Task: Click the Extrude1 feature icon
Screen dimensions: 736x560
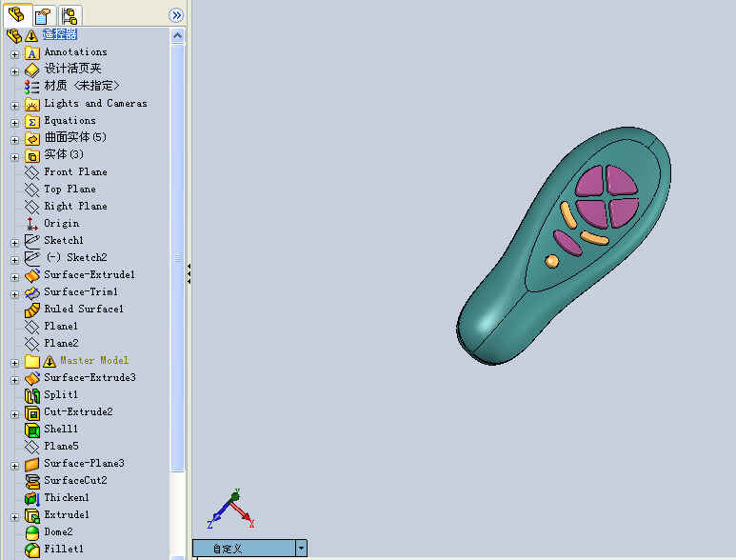Action: [x=32, y=516]
